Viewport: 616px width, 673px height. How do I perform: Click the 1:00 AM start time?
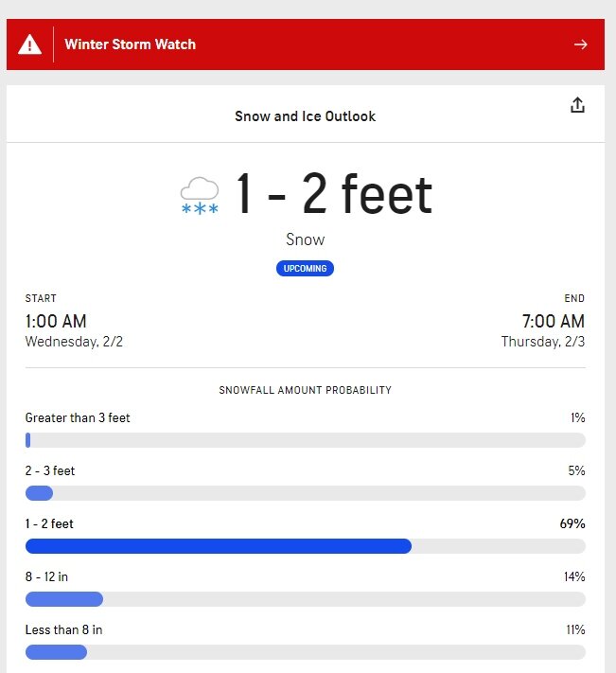tap(56, 321)
